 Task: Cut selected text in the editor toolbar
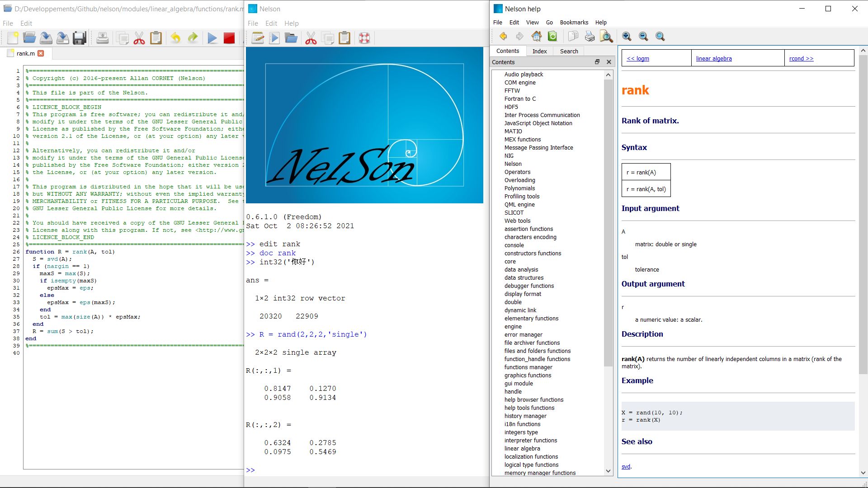(139, 38)
